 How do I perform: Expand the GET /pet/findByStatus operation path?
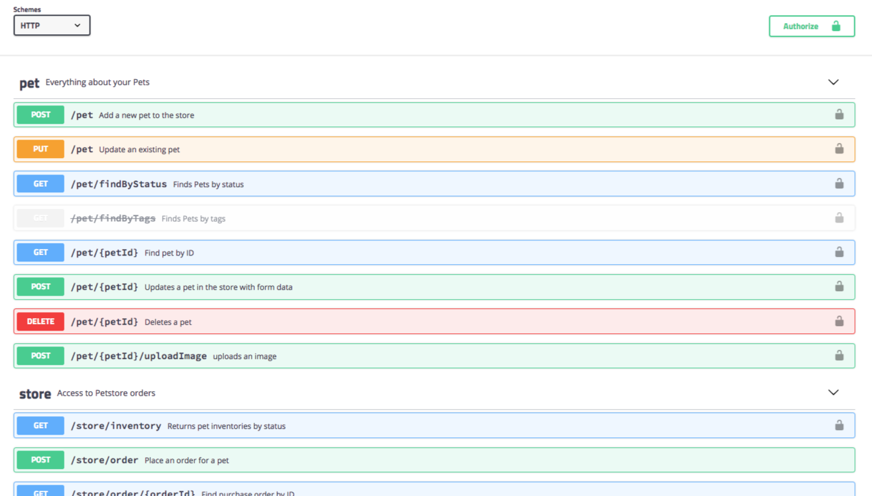[118, 184]
